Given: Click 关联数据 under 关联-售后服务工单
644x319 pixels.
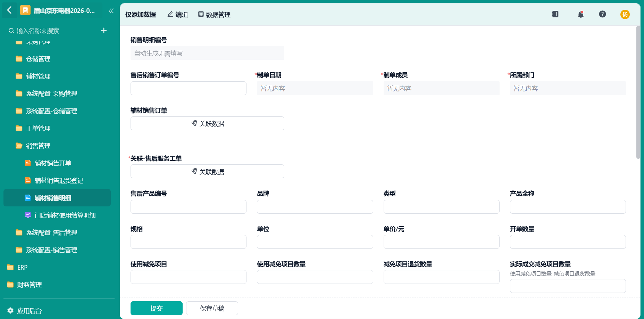Looking at the screenshot, I should coord(207,171).
